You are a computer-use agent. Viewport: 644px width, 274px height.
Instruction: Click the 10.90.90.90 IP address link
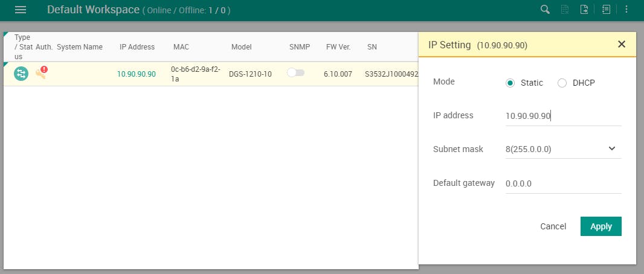click(x=137, y=74)
